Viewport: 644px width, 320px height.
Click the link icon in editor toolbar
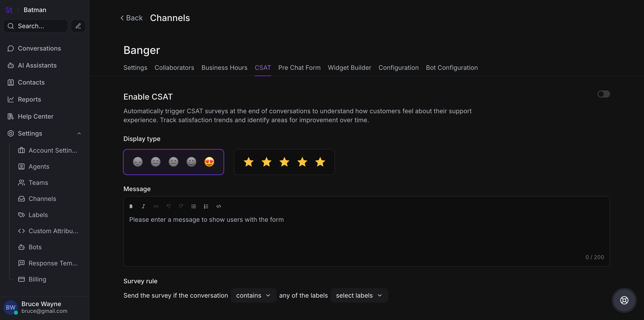tap(156, 206)
